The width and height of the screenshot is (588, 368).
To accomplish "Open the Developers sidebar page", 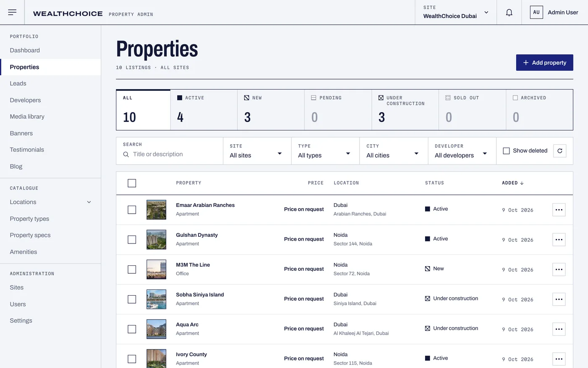I will pyautogui.click(x=50, y=100).
